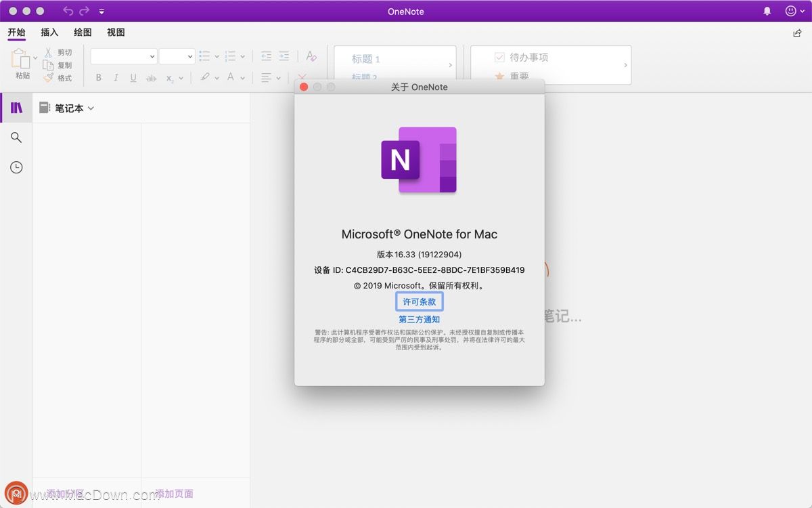This screenshot has width=812, height=508.
Task: Switch to the Insert (插入) tab
Action: (49, 33)
